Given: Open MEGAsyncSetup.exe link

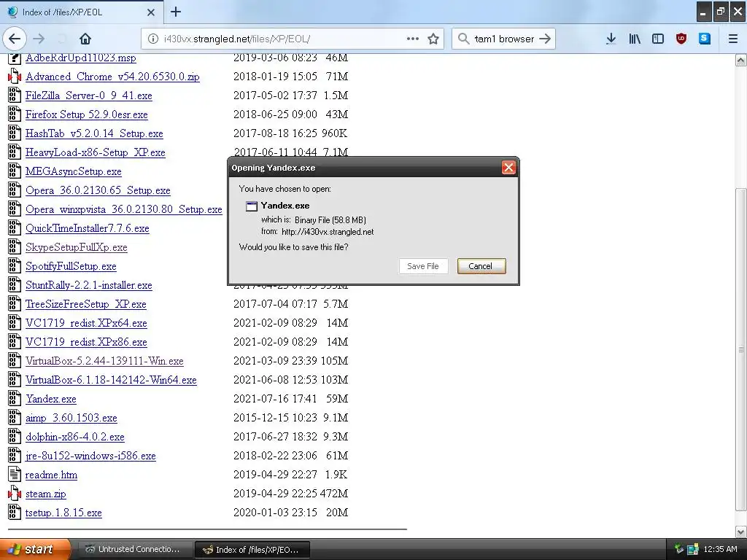Looking at the screenshot, I should click(x=74, y=171).
